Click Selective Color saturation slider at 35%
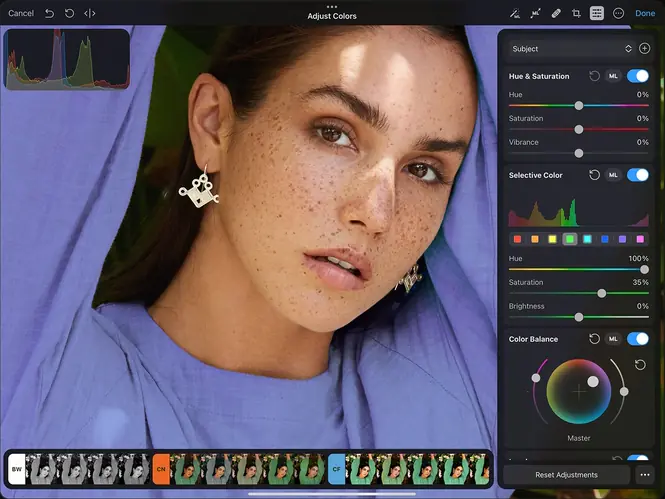665x499 pixels. [602, 293]
